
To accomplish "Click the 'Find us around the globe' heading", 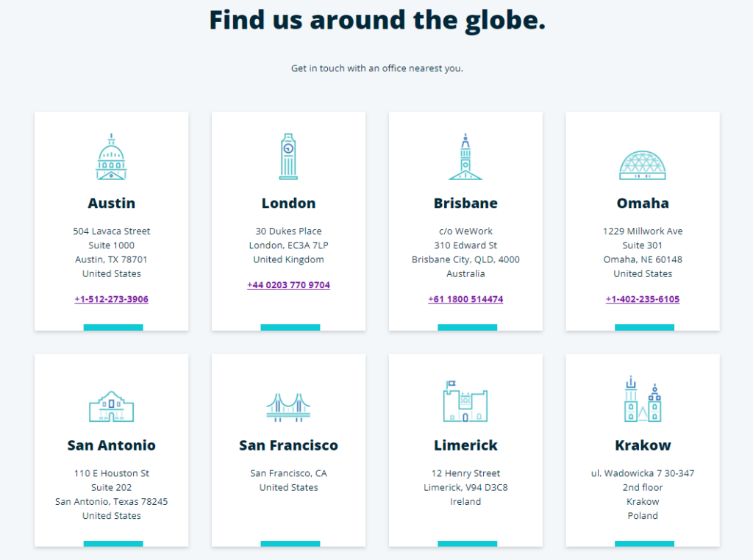I will pos(376,20).
